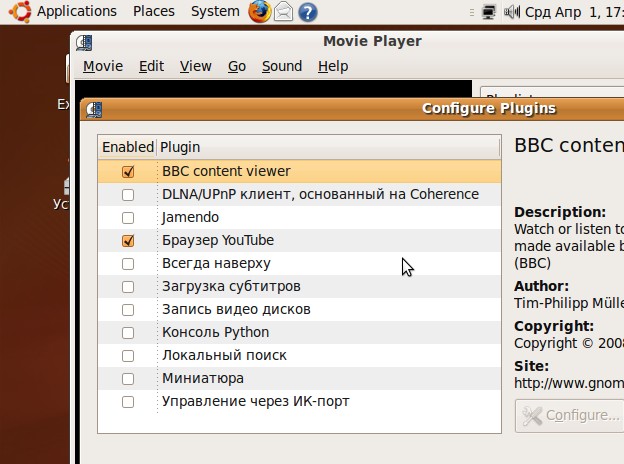Open the Applications panel menu
This screenshot has height=464, width=624.
(x=77, y=11)
